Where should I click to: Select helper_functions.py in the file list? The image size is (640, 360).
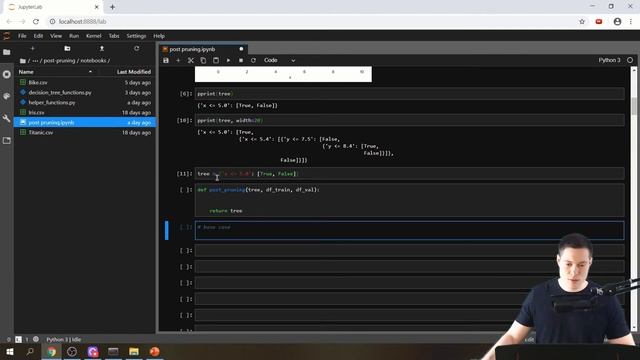click(85, 102)
